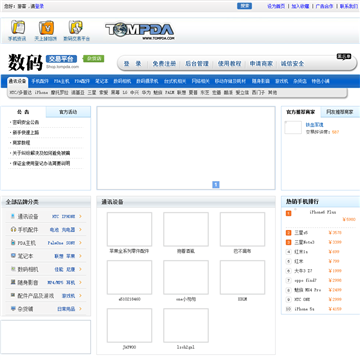Select 其他 in brand sub-navigation
Viewport: 360px width, 360px height.
273,93
